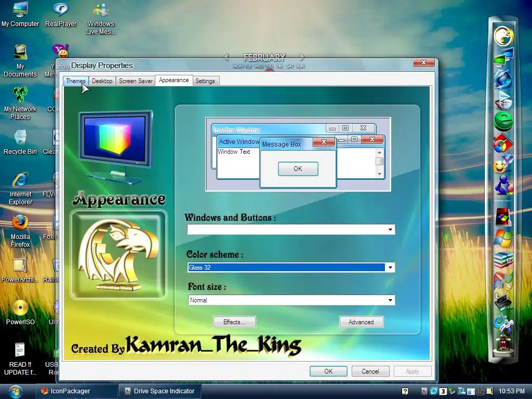
Task: Open My Computer desktop icon
Action: click(x=20, y=14)
